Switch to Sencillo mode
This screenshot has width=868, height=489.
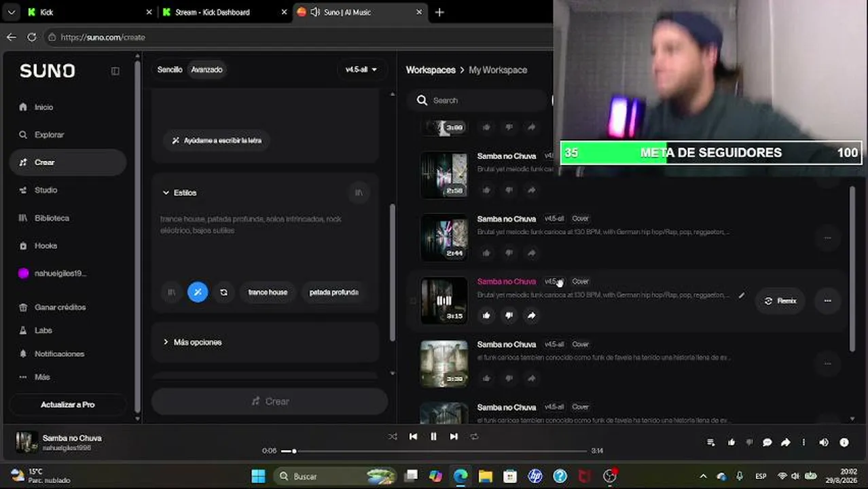coord(170,70)
